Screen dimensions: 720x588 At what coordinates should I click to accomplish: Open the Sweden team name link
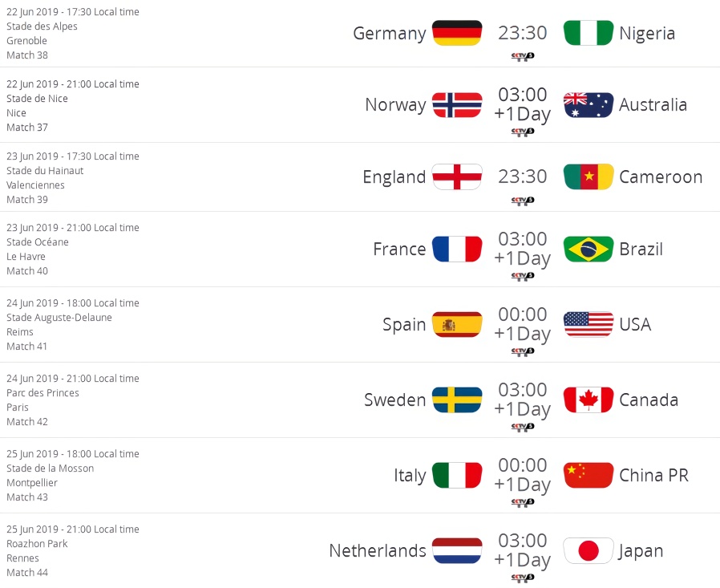[395, 399]
